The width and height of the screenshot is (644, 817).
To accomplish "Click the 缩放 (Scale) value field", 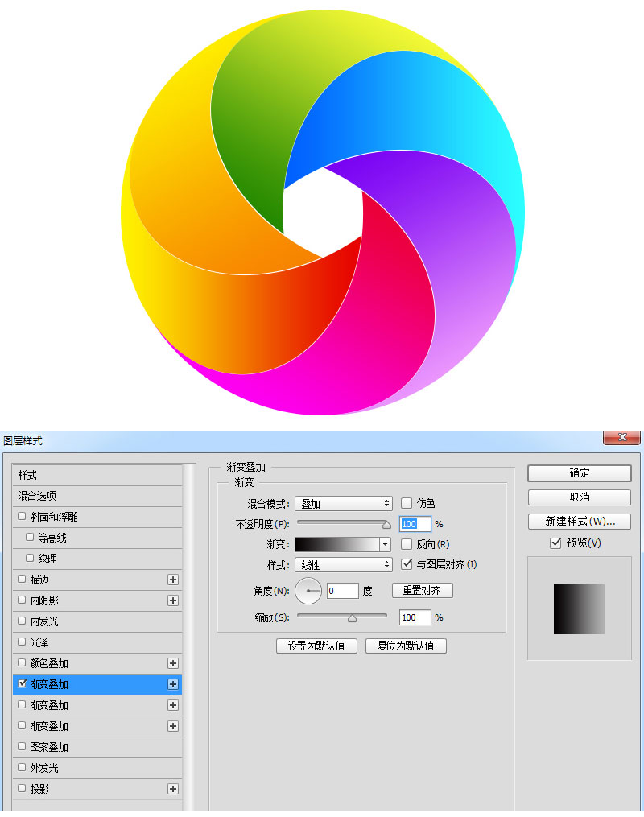I will tap(415, 617).
